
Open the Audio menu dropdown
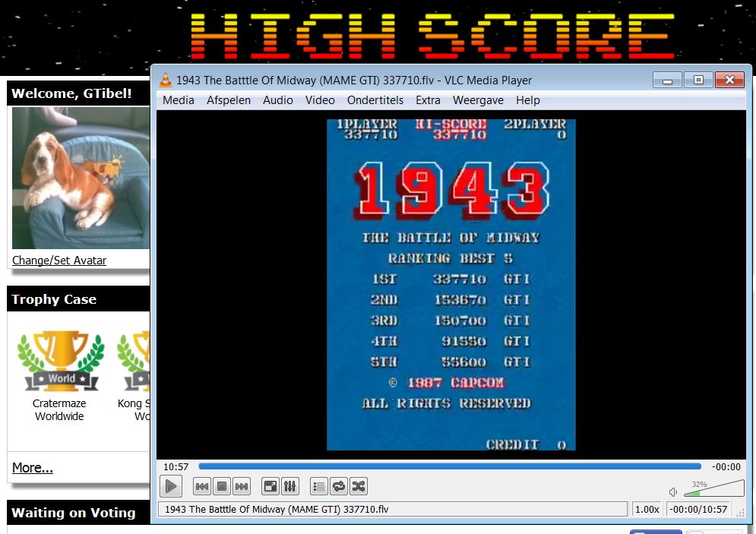point(278,100)
